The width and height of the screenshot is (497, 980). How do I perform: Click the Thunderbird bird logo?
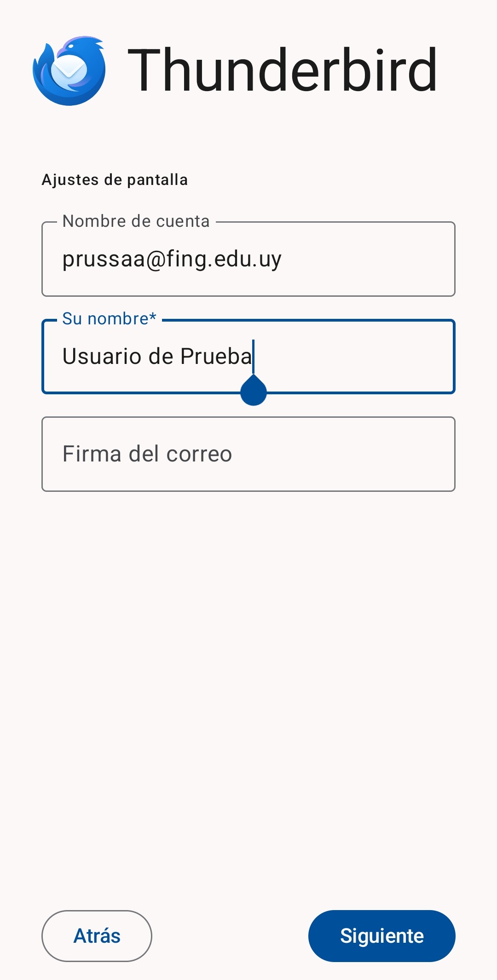(x=69, y=71)
